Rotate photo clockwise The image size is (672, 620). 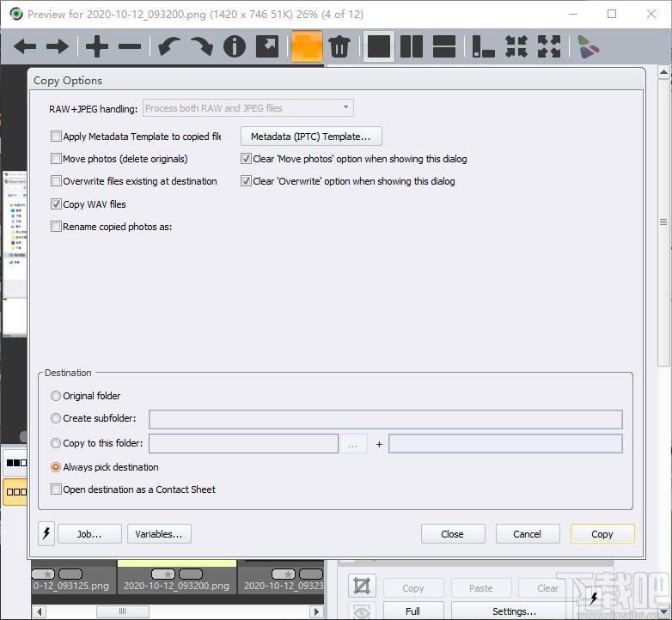[x=201, y=46]
